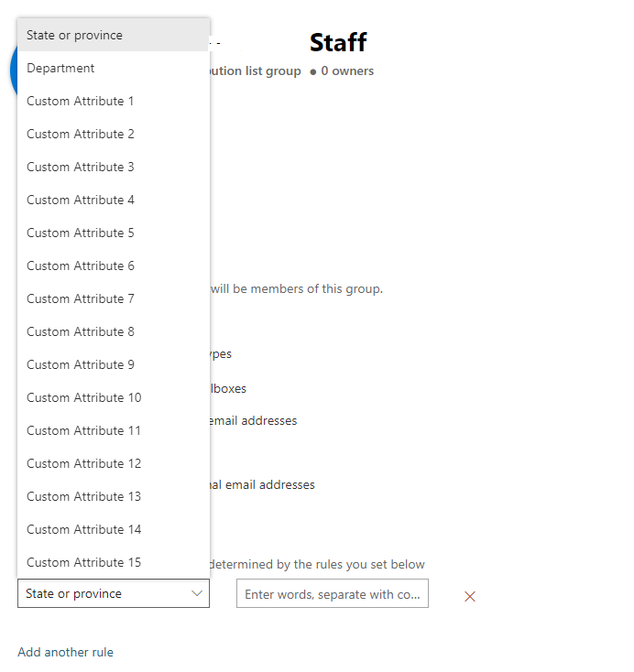This screenshot has height=672, width=634.
Task: Collapse the State or province combo box
Action: coord(114,593)
